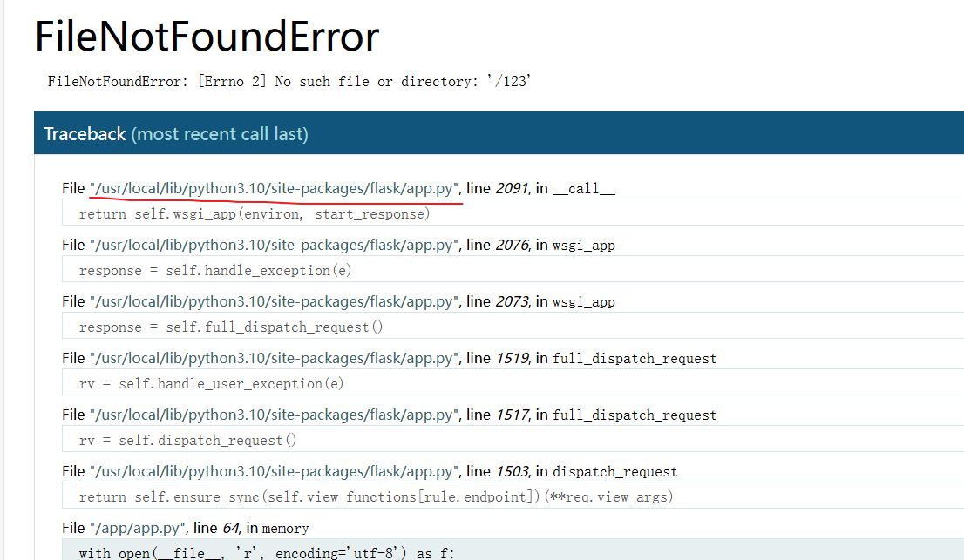Expand the "return self.wsgi_app(environ, start_response)" code line

point(255,214)
